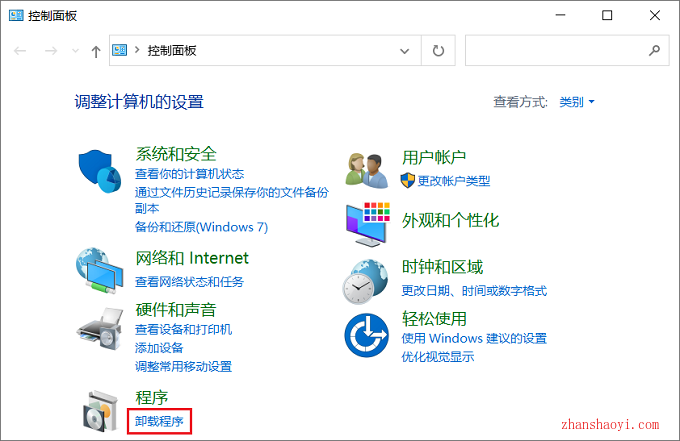
Task: Go up one level with up arrow
Action: pos(96,52)
